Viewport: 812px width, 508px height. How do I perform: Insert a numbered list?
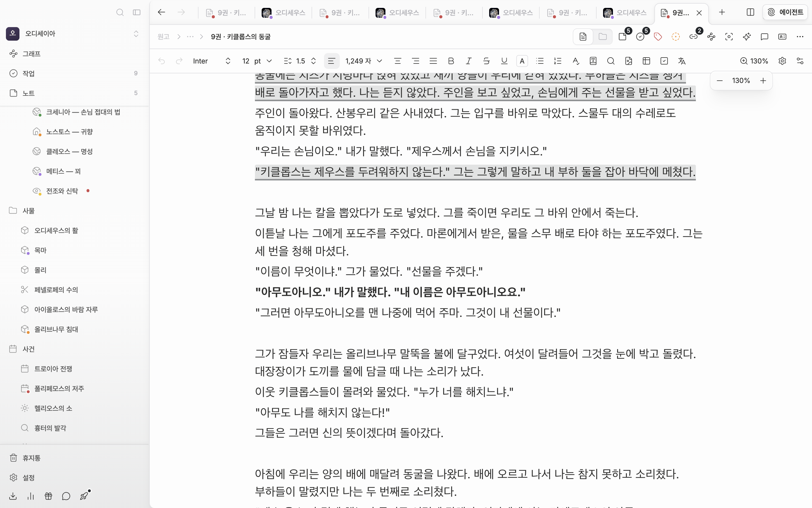(557, 61)
